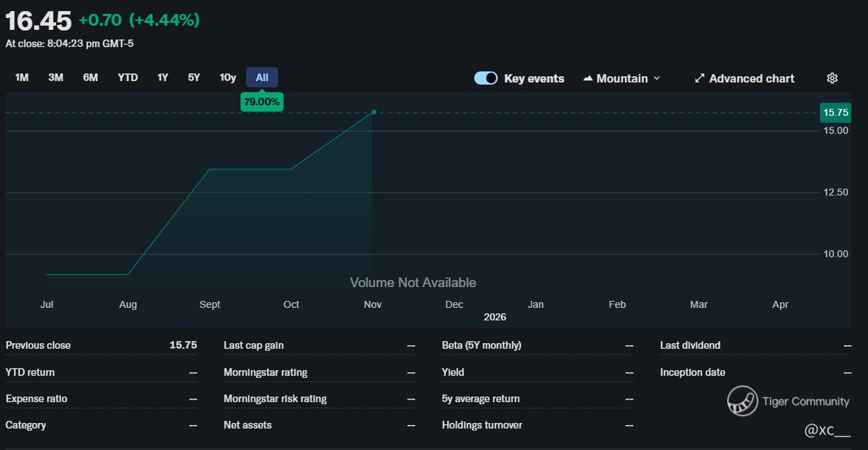This screenshot has height=450, width=868.
Task: Switch to the 6M range
Action: point(90,78)
